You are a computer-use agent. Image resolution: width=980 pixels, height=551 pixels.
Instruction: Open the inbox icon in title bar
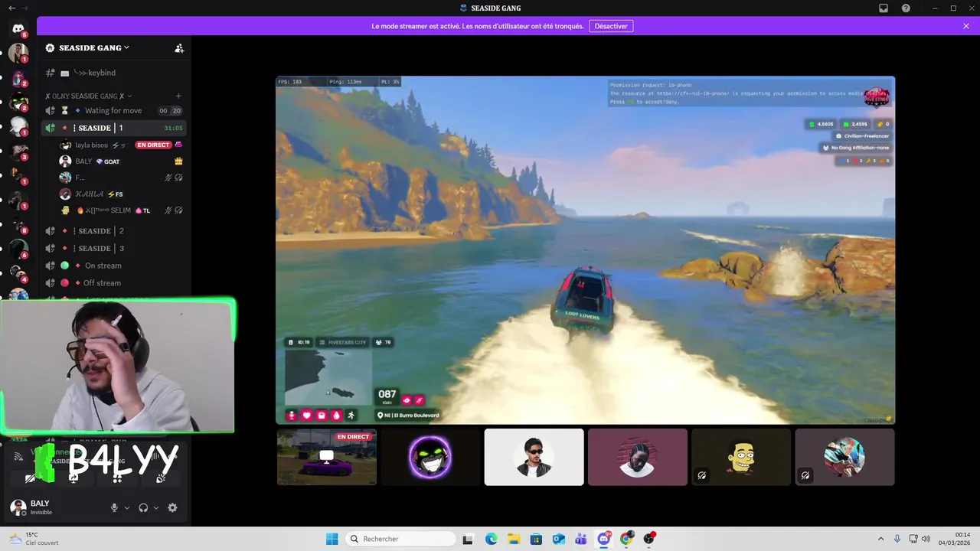coord(883,8)
